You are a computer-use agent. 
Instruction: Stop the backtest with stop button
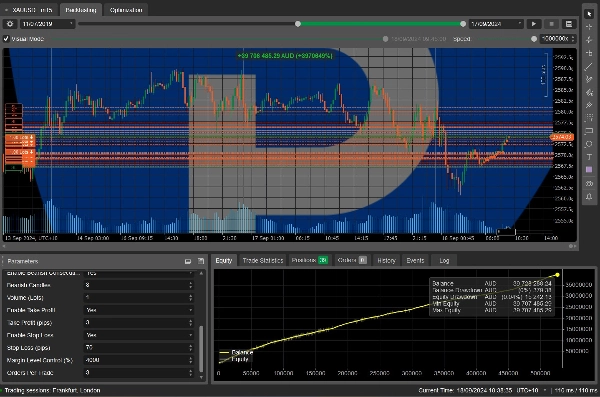click(551, 24)
